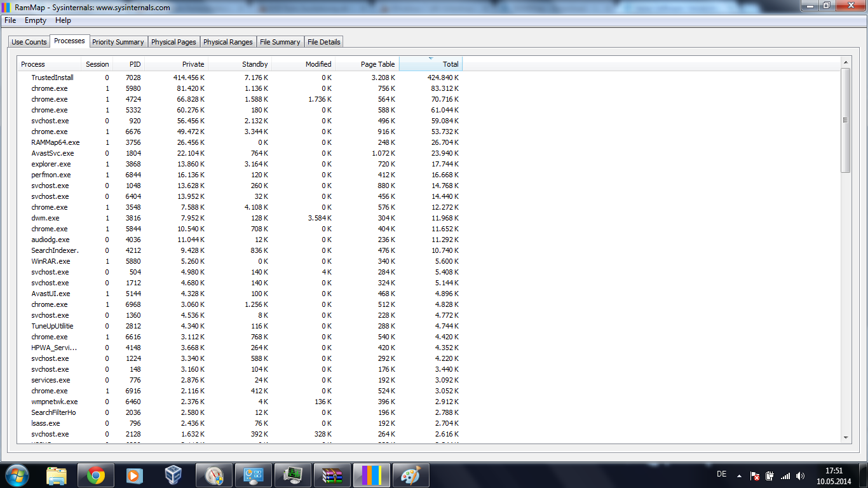
Task: Select the AvastSvc.exe row
Action: click(x=240, y=153)
